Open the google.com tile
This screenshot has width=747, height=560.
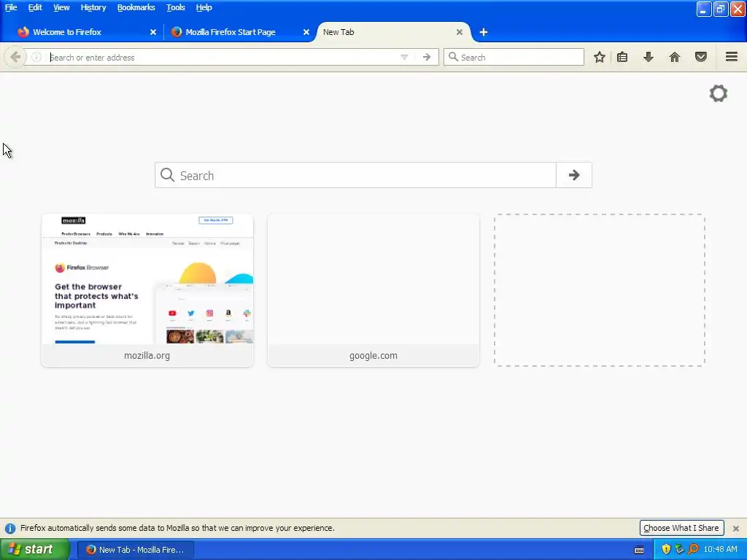point(373,290)
